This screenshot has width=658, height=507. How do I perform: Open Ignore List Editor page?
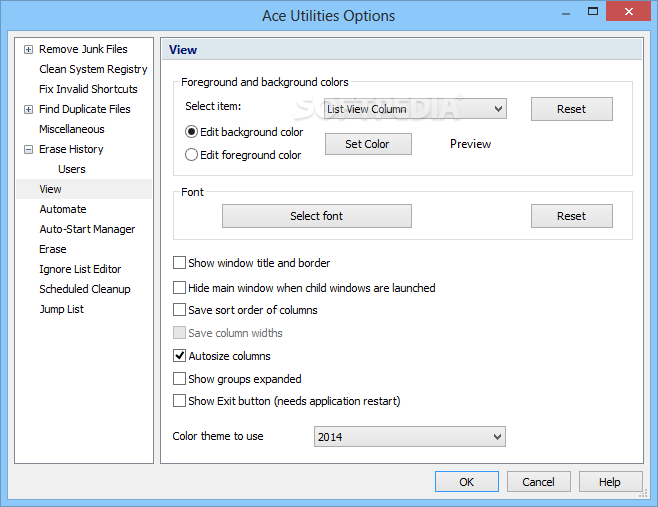pyautogui.click(x=80, y=269)
